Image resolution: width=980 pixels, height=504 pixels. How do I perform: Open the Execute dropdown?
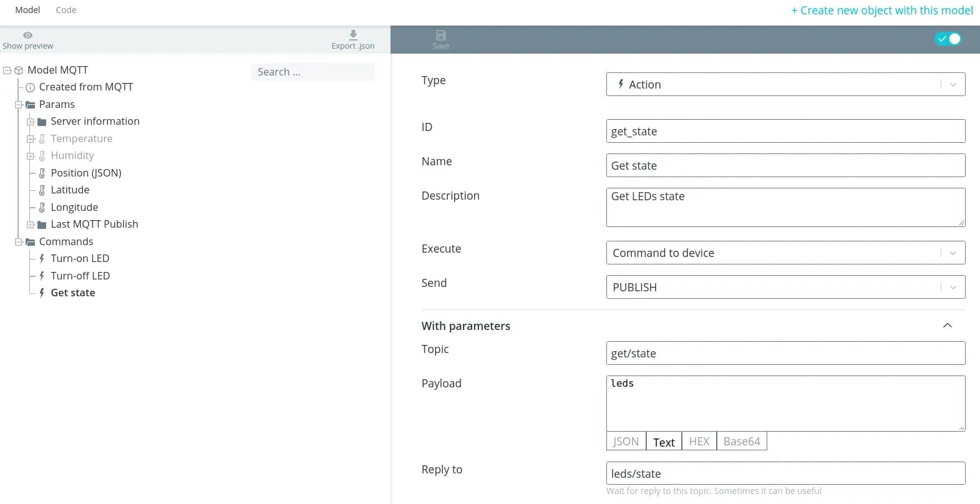pyautogui.click(x=785, y=253)
